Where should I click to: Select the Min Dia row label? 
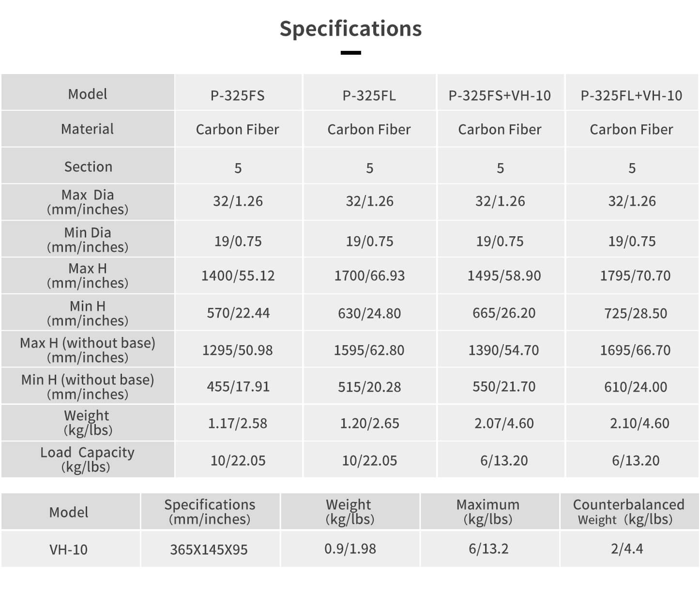coord(88,240)
